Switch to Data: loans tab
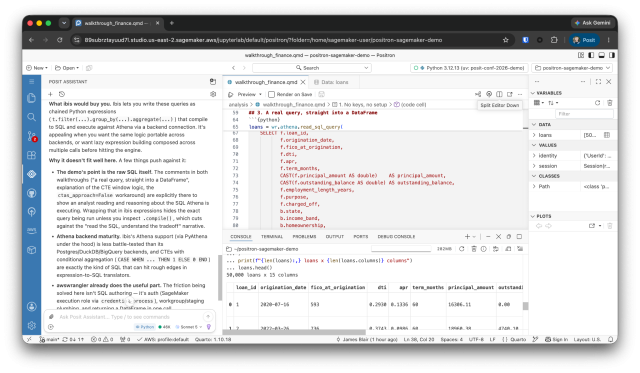Image resolution: width=640 pixels, height=373 pixels. [x=335, y=82]
